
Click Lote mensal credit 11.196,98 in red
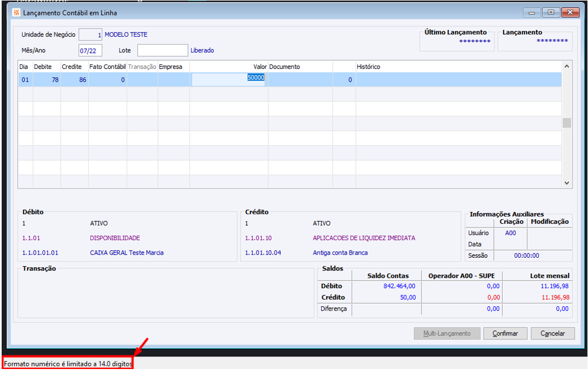pos(555,297)
